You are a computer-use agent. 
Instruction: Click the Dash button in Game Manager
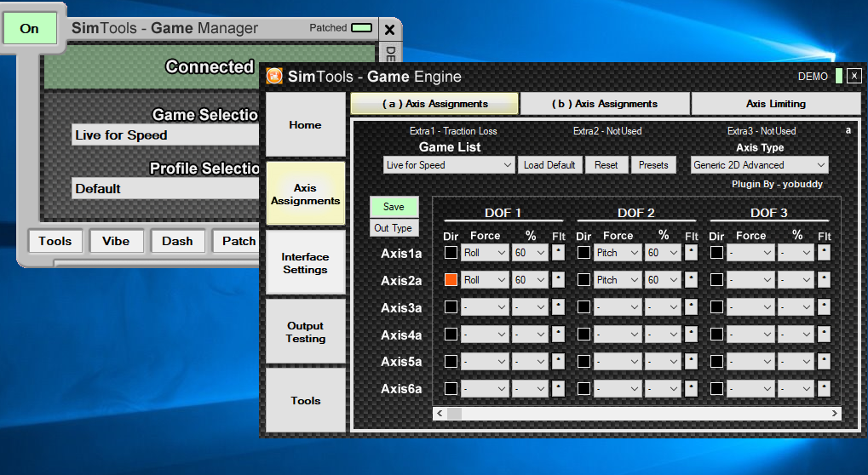(178, 241)
